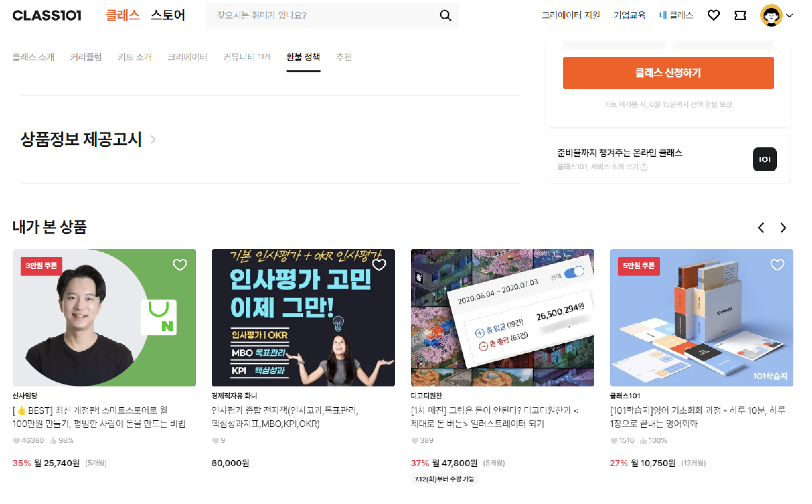Click creator name 디고디원찬
The height and width of the screenshot is (504, 812).
click(x=426, y=395)
